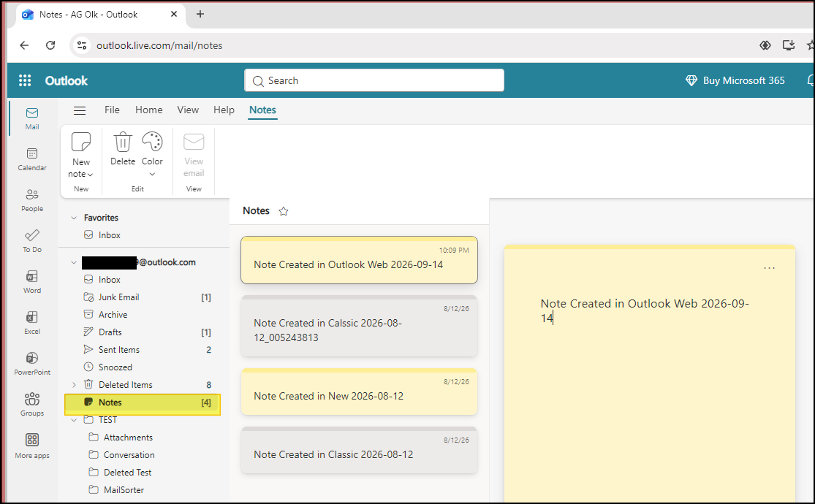Click the browser extension diamond icon

tap(765, 45)
